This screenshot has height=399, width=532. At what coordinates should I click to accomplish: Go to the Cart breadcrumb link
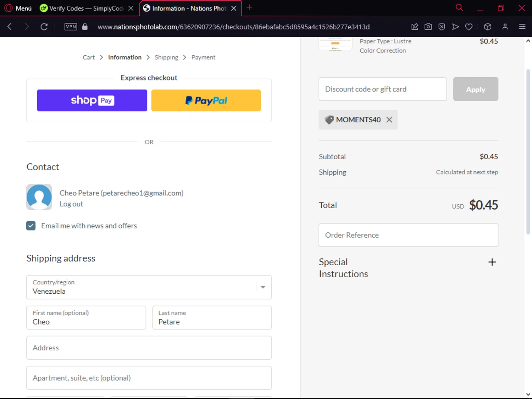click(89, 57)
